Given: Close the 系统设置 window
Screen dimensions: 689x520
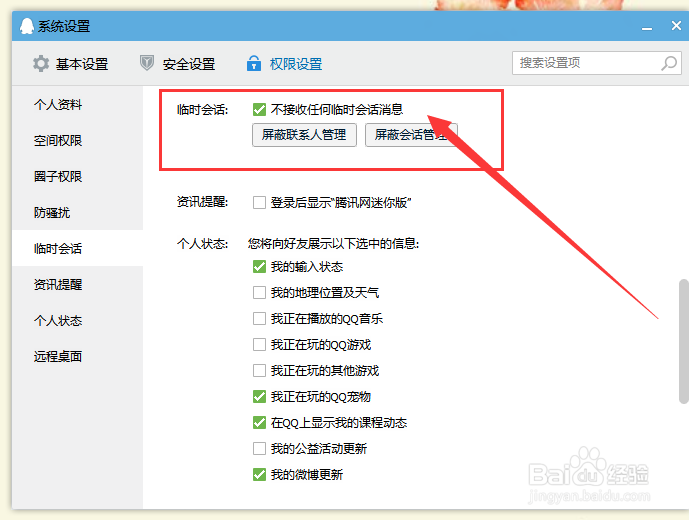Looking at the screenshot, I should 676,26.
